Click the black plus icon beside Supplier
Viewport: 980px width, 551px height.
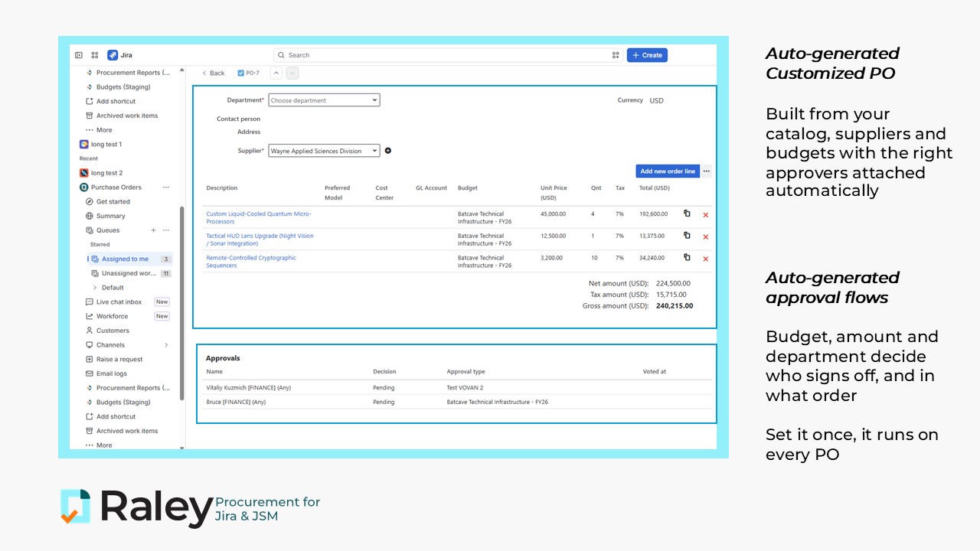click(x=388, y=151)
